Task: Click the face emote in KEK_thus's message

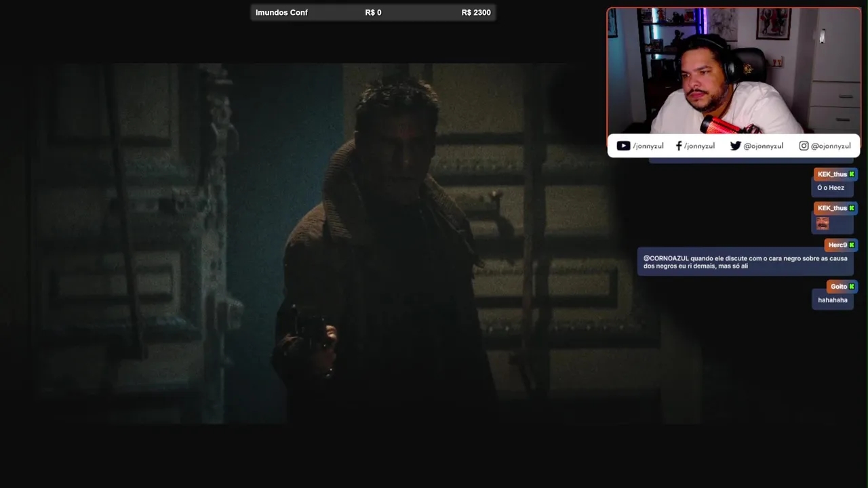Action: (823, 223)
